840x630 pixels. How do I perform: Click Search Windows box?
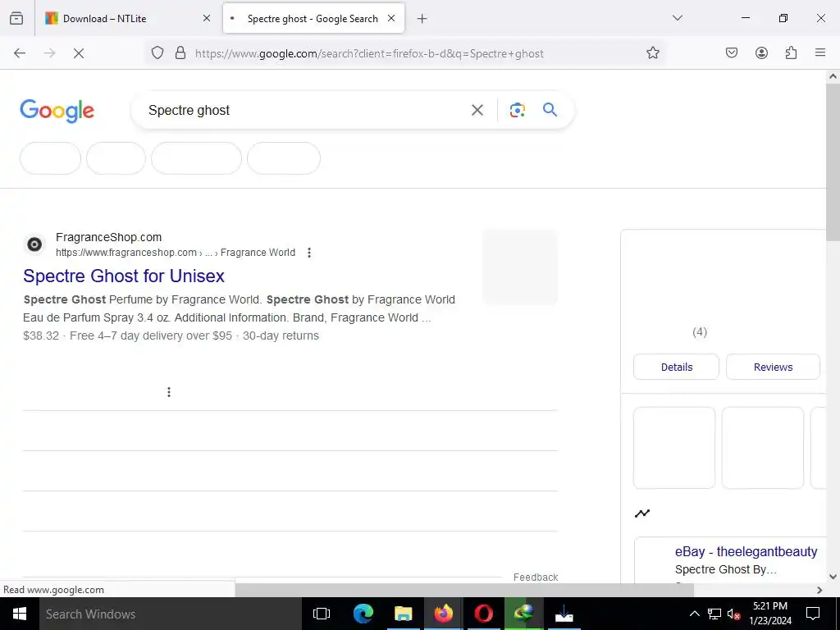(171, 614)
